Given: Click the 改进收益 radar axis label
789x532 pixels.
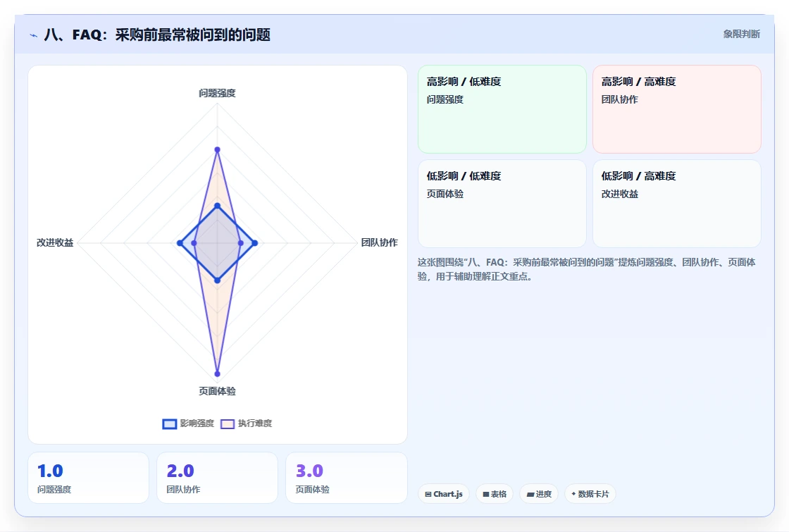Looking at the screenshot, I should pyautogui.click(x=55, y=242).
